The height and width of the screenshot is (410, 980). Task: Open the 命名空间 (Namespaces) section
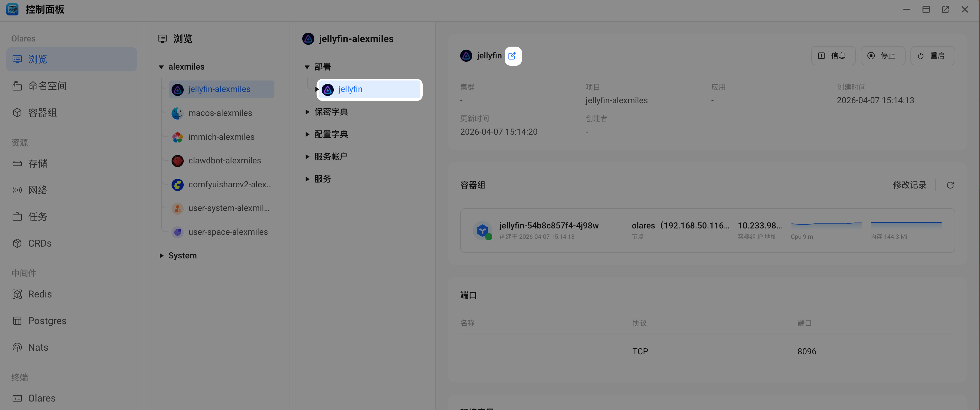[47, 86]
